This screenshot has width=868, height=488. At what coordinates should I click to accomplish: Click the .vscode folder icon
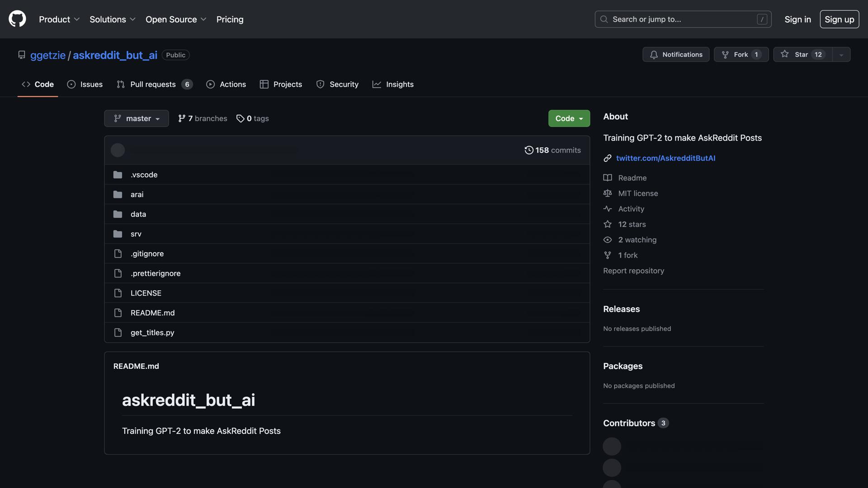[x=118, y=175]
